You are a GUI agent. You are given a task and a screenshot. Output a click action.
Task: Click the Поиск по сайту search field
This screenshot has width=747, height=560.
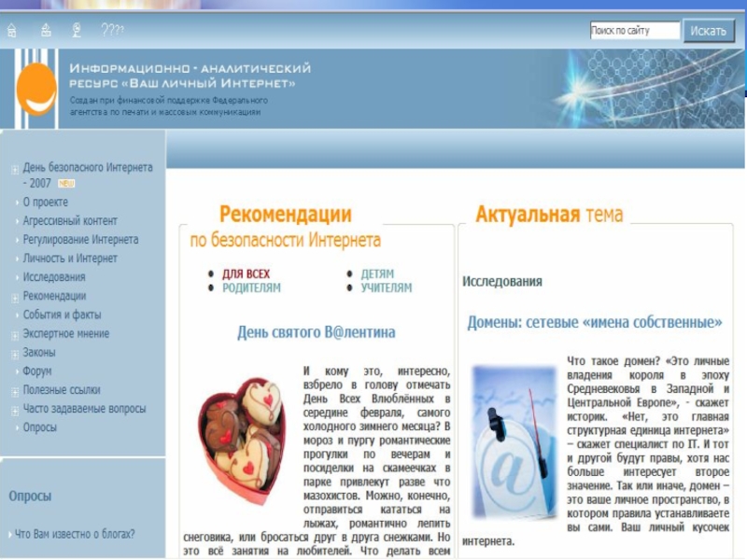(x=634, y=31)
